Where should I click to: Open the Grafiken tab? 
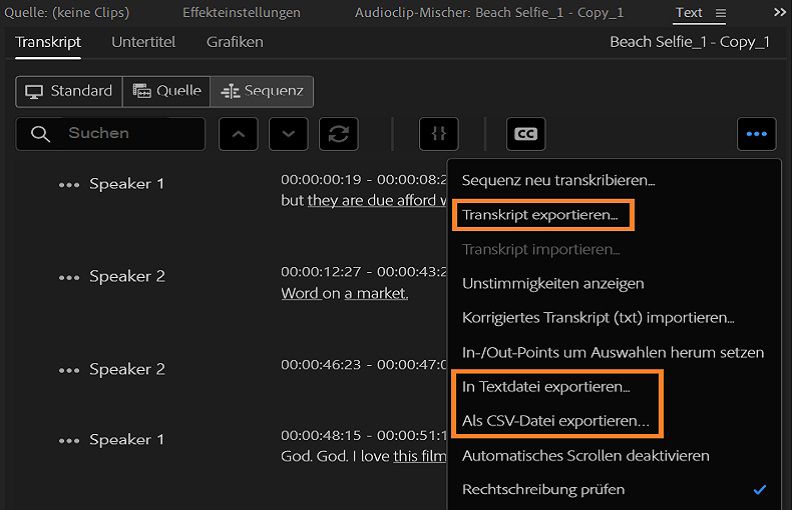click(x=235, y=42)
